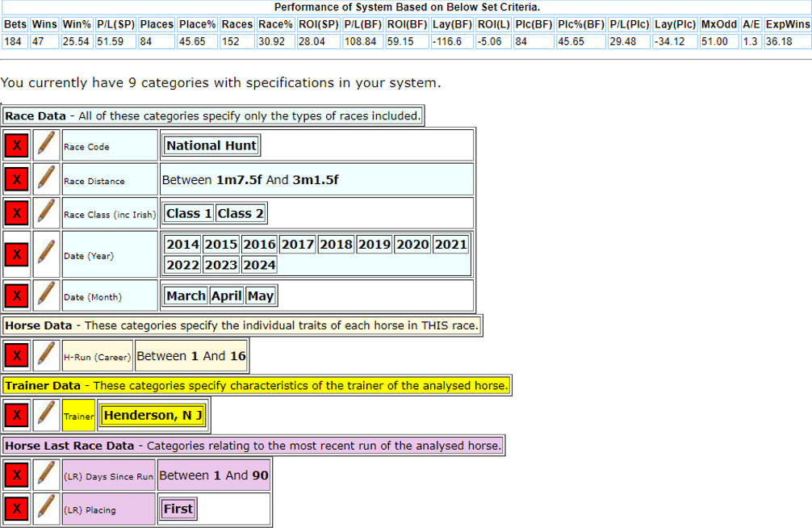Screen dimensions: 812x528
Task: Edit the Trainer criterion pencil
Action: 46,414
